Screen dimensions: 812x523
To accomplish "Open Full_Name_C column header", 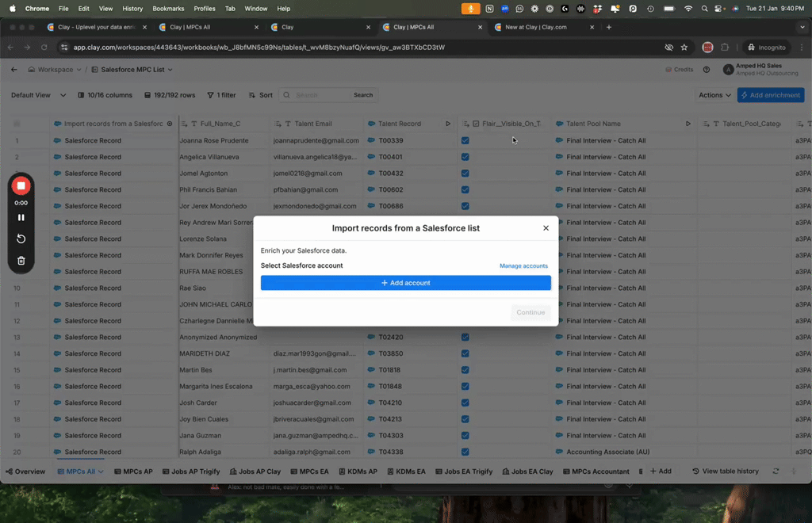I will click(x=224, y=124).
